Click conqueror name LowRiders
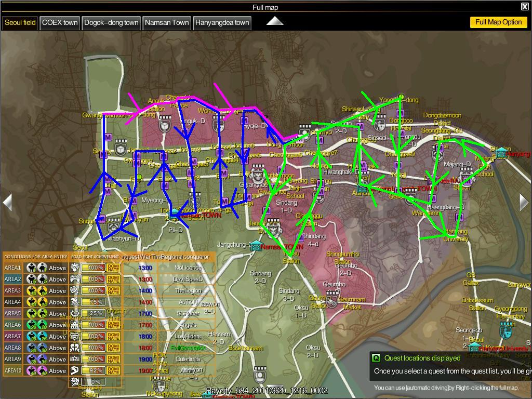 [x=188, y=336]
